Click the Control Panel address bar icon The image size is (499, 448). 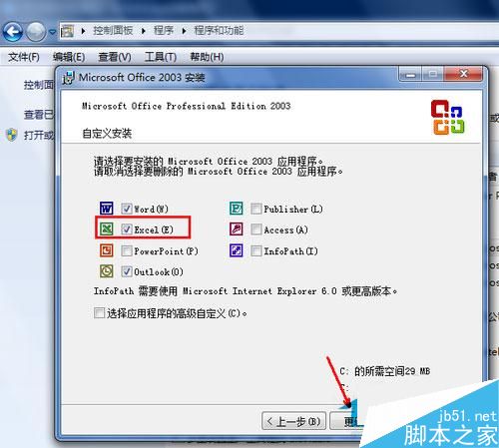[67, 31]
